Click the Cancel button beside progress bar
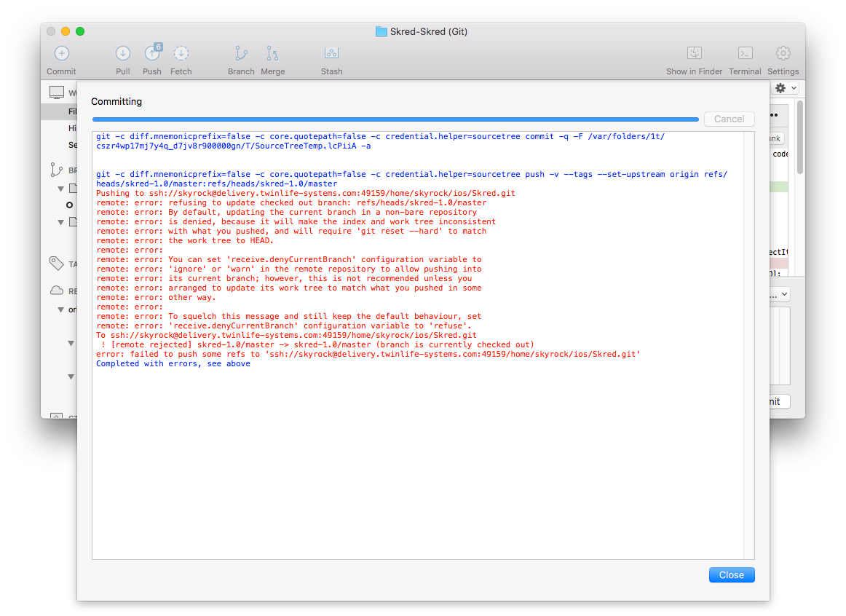This screenshot has width=846, height=616. coord(729,119)
